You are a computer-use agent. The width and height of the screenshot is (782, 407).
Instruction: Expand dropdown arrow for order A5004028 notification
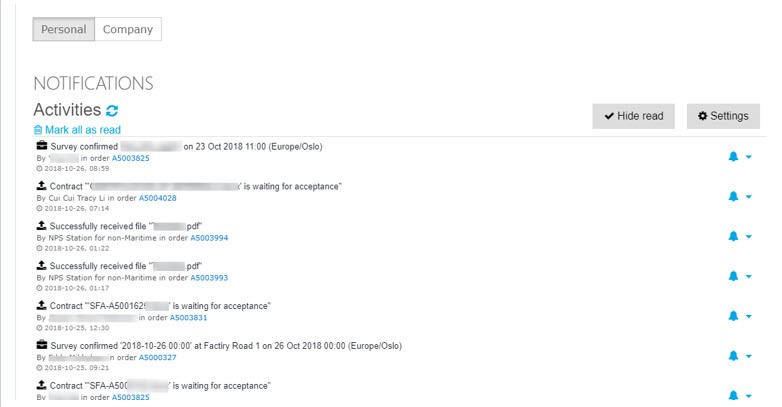[x=749, y=197]
